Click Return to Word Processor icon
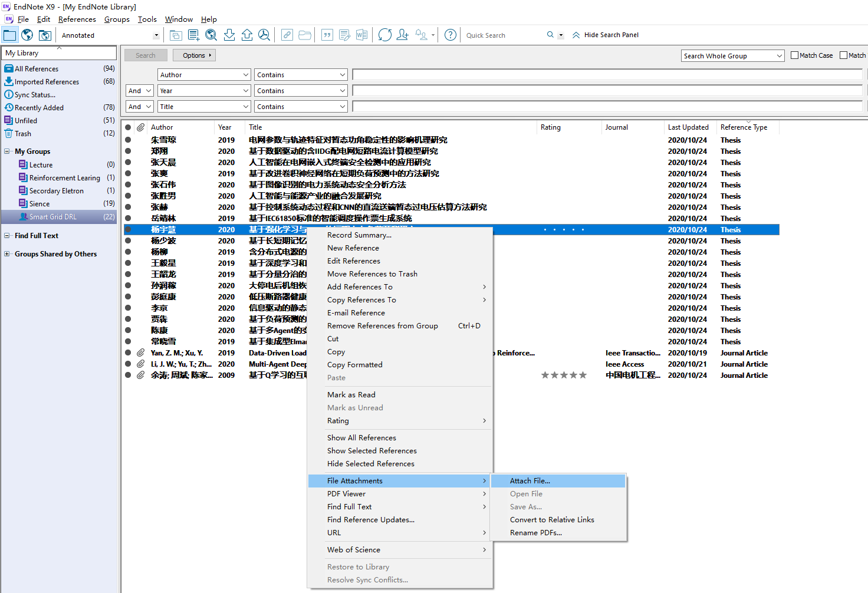 click(362, 35)
